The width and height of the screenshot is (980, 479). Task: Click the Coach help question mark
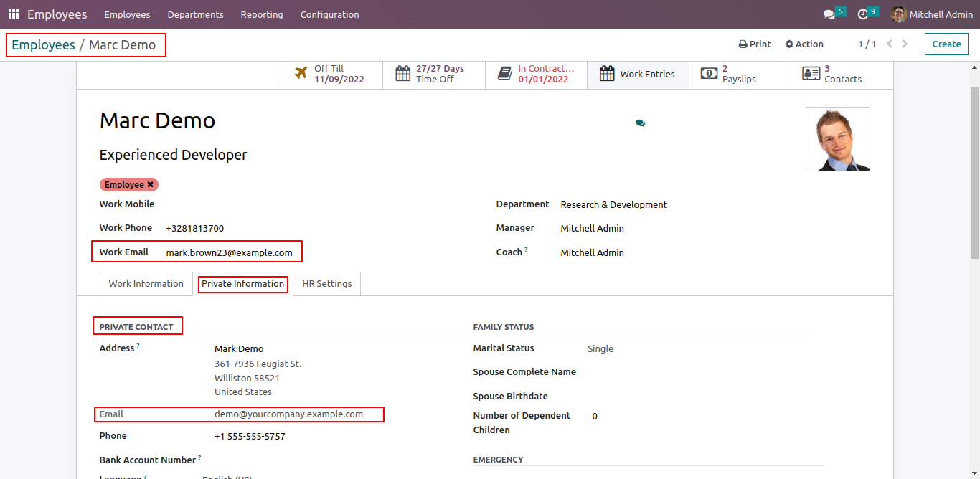click(x=526, y=250)
